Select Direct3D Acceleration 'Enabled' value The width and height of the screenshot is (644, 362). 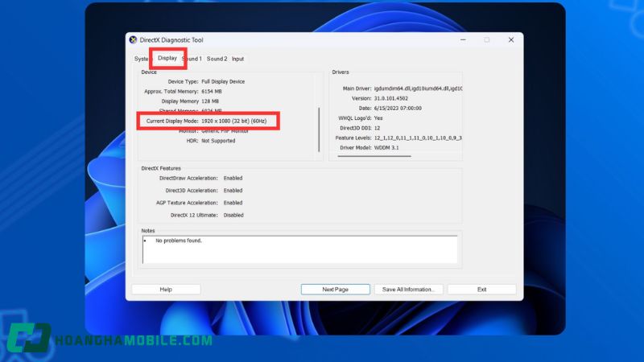[x=233, y=191]
